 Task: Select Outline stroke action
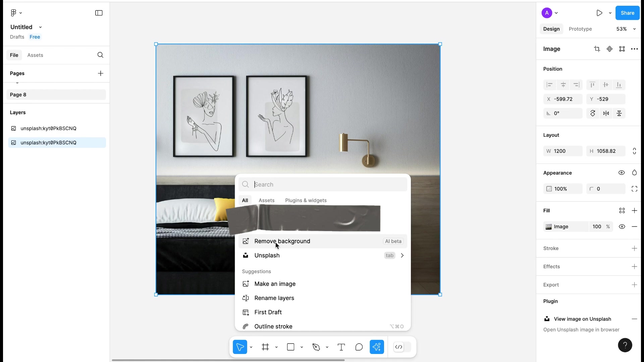tap(323, 326)
